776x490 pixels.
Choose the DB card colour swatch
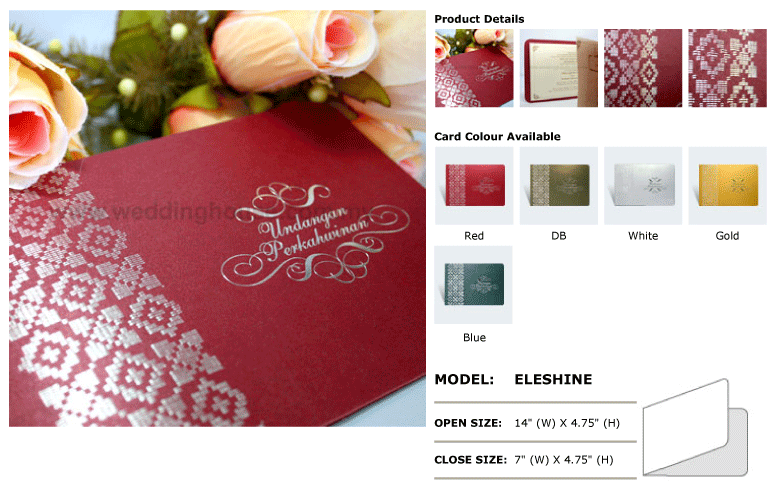(x=559, y=186)
